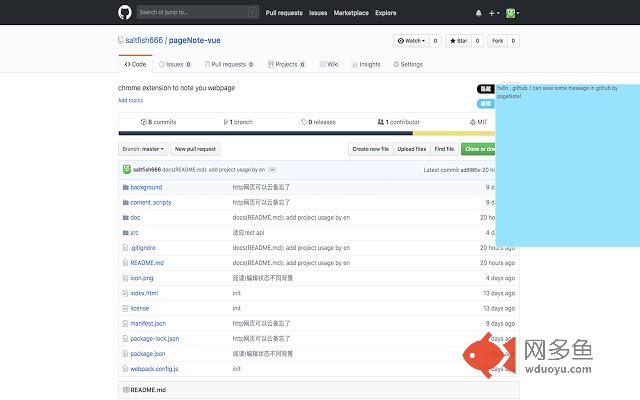The width and height of the screenshot is (640, 400).
Task: Open the manifest.json file
Action: pos(148,323)
